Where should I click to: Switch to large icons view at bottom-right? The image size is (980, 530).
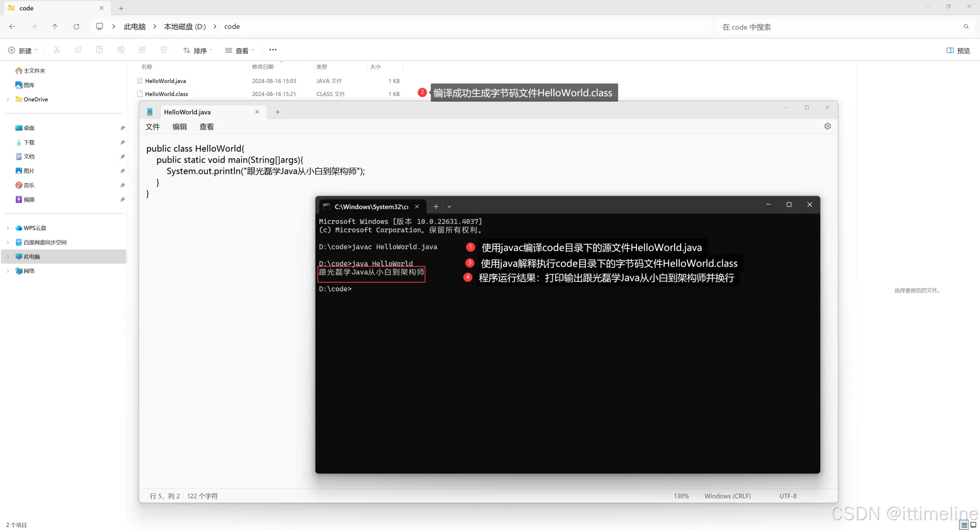973,525
